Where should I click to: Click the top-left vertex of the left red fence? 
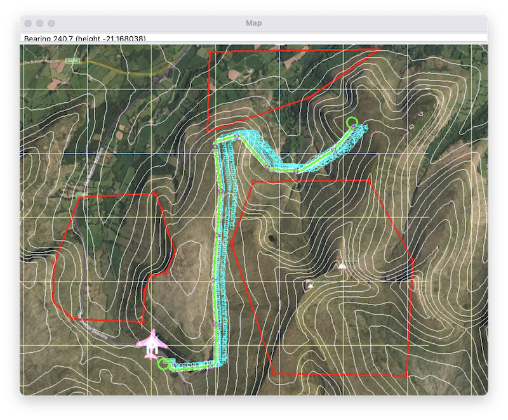coord(80,197)
